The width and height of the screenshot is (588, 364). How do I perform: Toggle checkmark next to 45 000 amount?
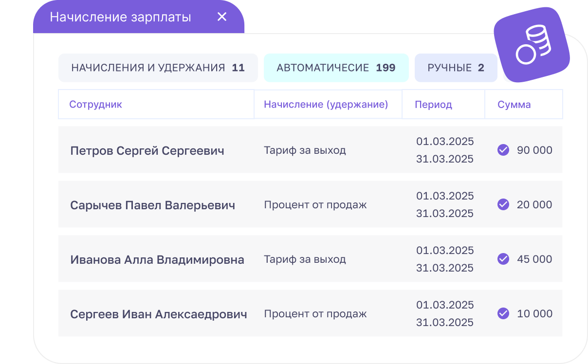point(503,259)
